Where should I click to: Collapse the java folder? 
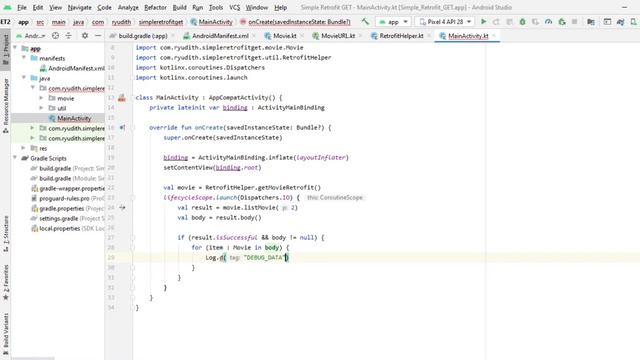(24, 78)
